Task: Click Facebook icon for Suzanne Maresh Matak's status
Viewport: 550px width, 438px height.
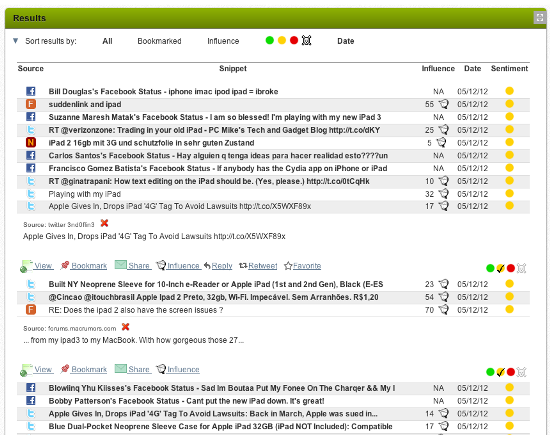Action: click(31, 117)
